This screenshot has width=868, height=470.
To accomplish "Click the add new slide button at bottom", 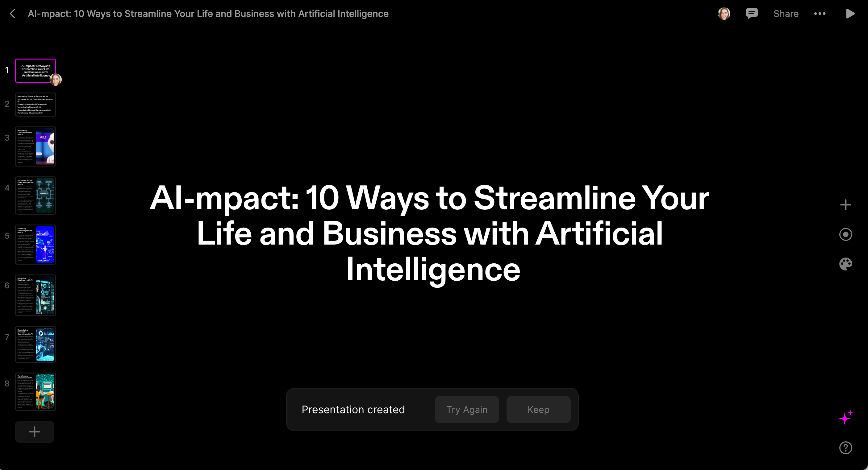I will 34,431.
